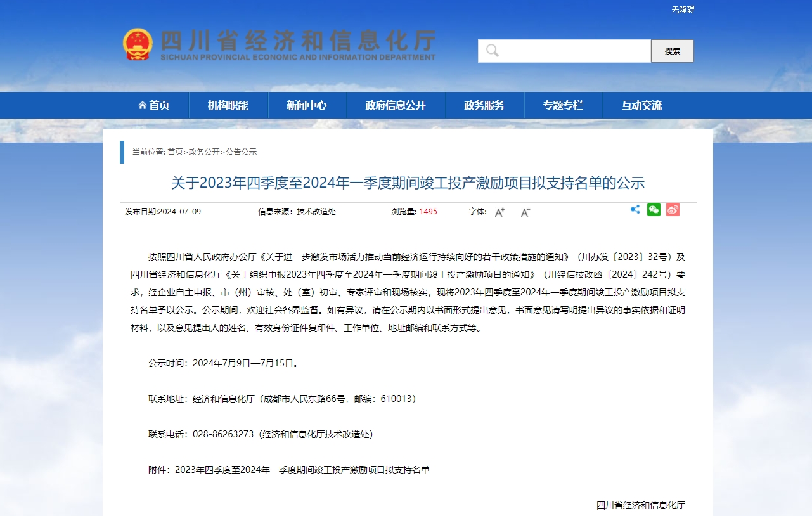Click the A- font reduce icon

coord(525,213)
